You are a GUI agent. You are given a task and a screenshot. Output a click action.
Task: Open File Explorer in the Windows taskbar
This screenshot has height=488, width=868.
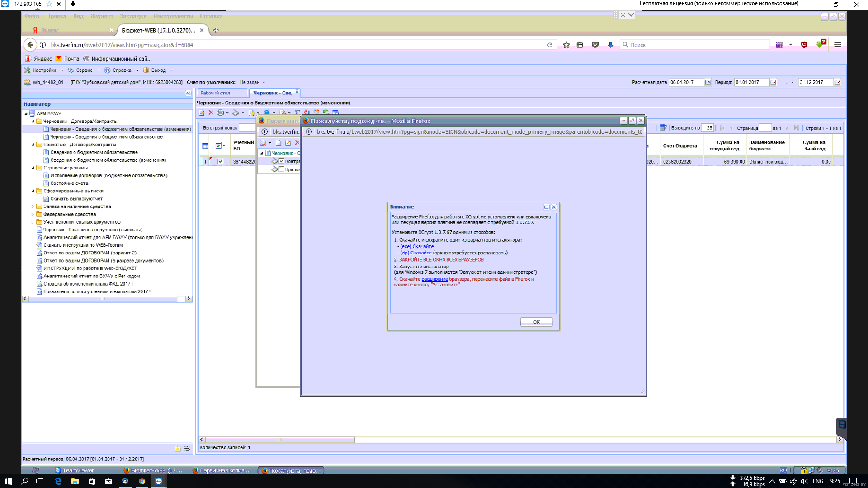point(75,481)
